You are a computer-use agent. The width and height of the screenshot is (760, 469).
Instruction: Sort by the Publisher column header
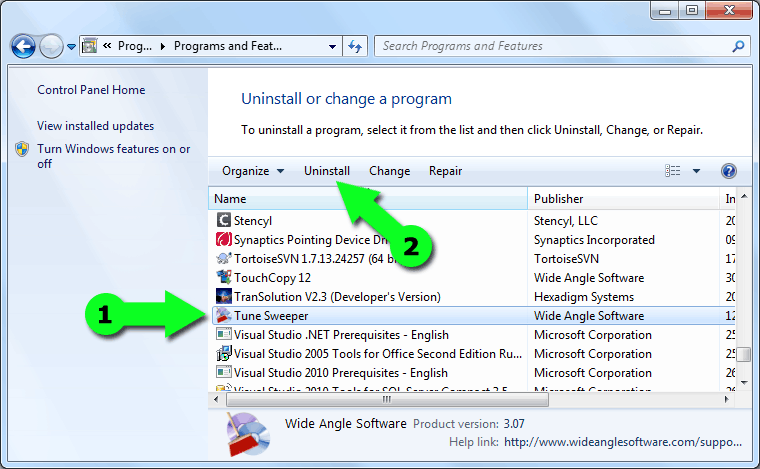point(624,199)
